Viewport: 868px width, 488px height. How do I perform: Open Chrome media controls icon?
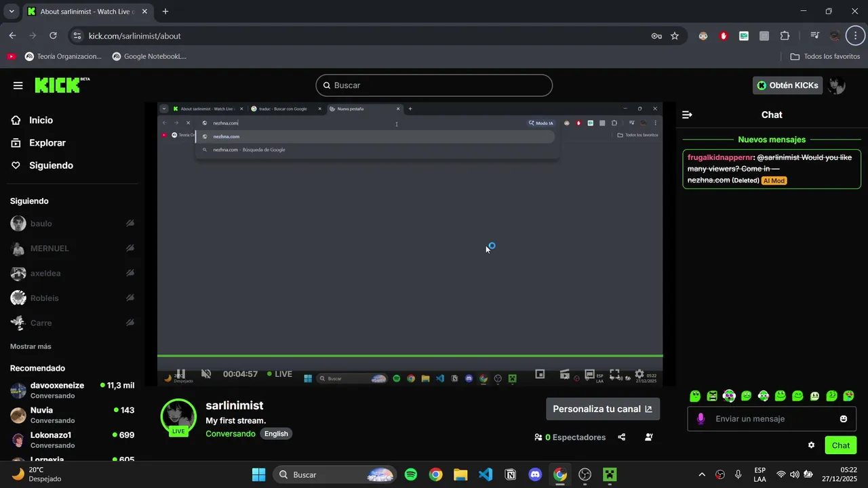(814, 36)
